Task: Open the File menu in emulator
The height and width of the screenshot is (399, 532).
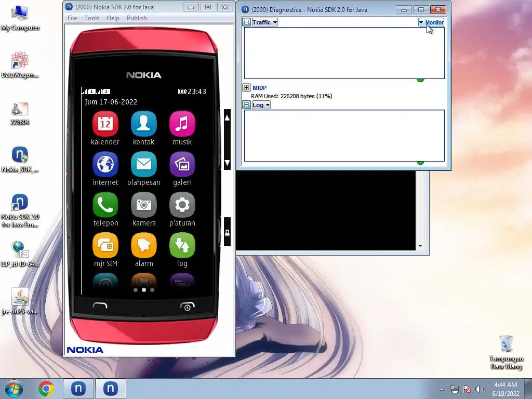Action: (x=72, y=18)
